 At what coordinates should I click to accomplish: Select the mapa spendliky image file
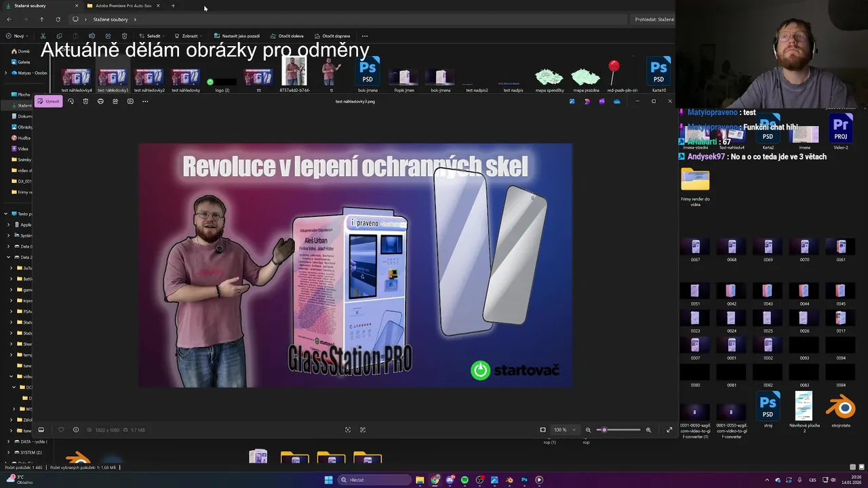click(x=549, y=79)
